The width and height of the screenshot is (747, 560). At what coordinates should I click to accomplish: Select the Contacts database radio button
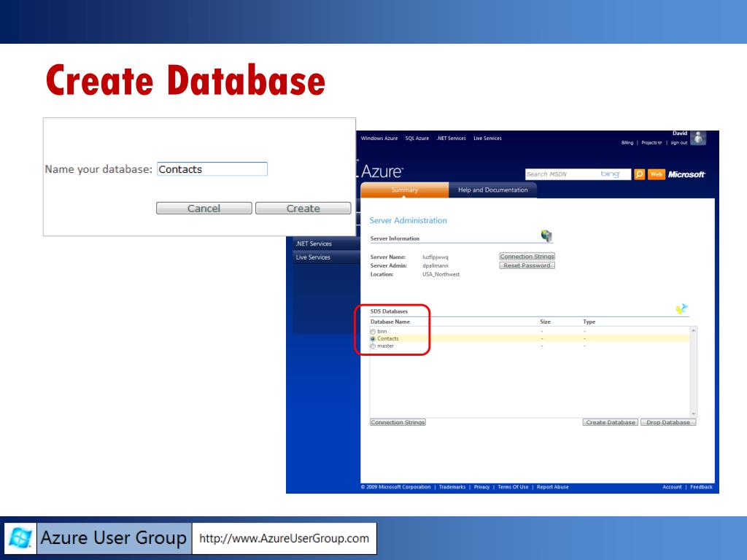tap(373, 338)
